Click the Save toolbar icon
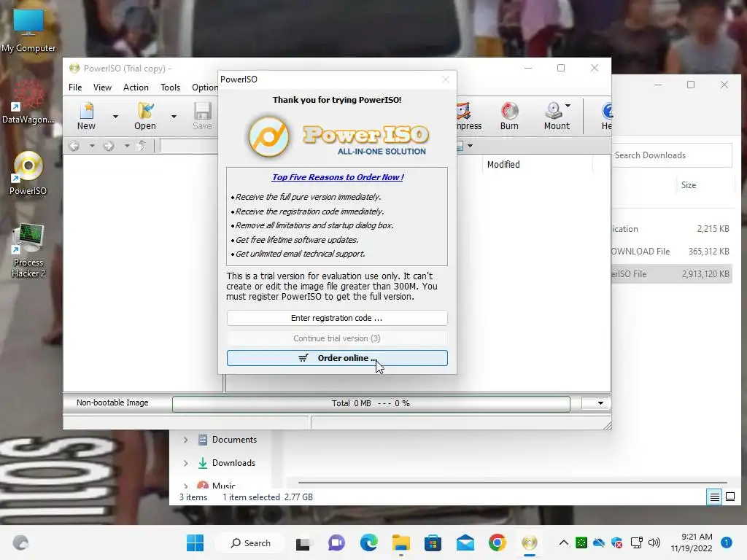 pyautogui.click(x=203, y=116)
